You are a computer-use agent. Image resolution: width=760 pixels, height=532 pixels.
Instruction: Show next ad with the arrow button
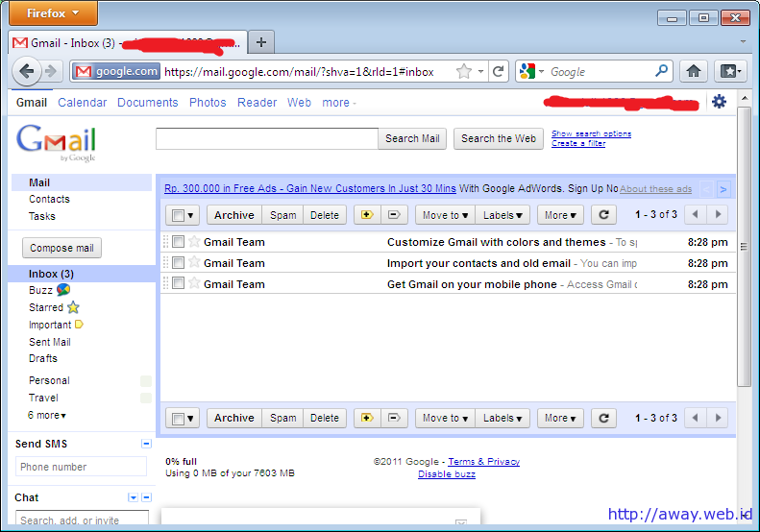tap(723, 189)
